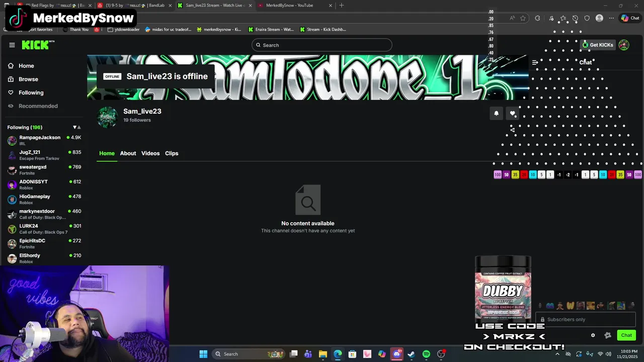Click the notification bell for Sam_live23
Viewport: 644px width, 362px height.
click(x=496, y=113)
